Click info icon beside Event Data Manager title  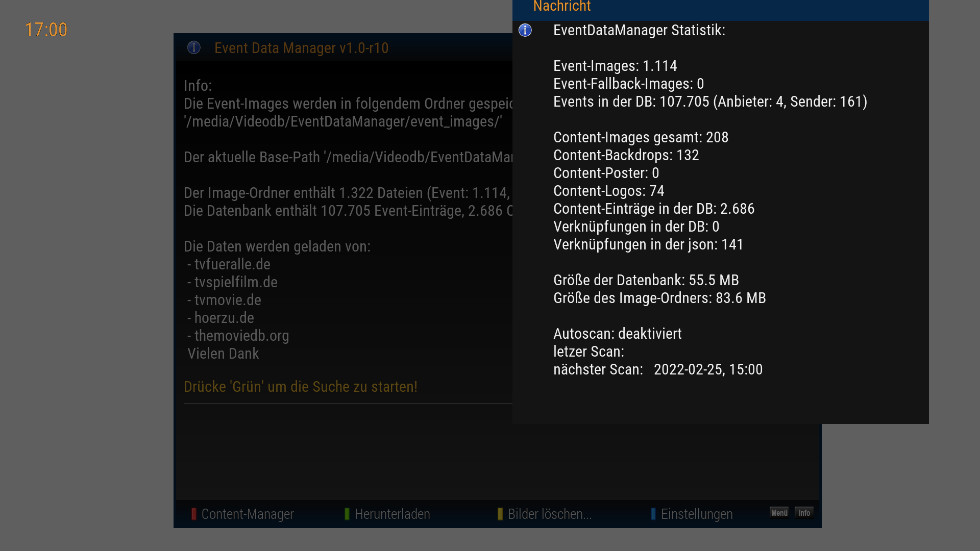tap(194, 47)
